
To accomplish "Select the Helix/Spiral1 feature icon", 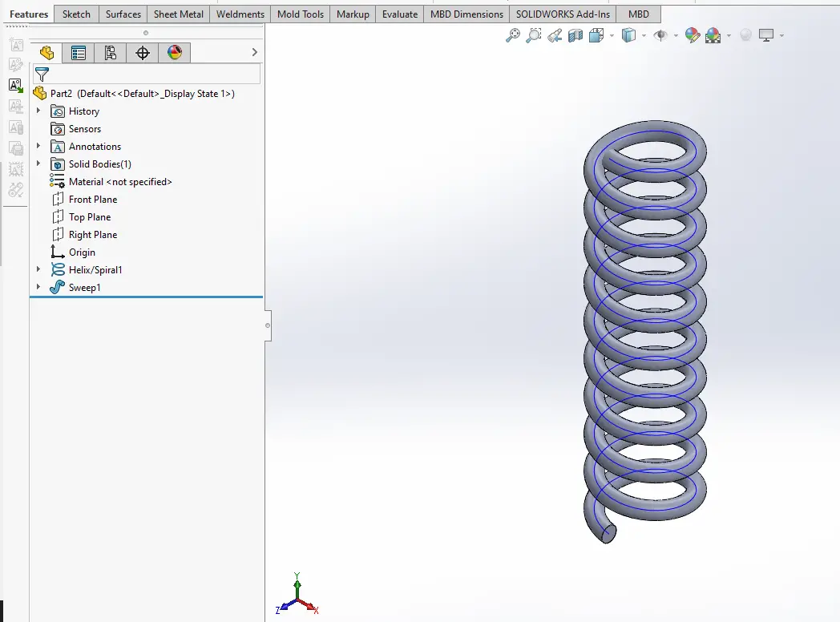I will pos(58,270).
